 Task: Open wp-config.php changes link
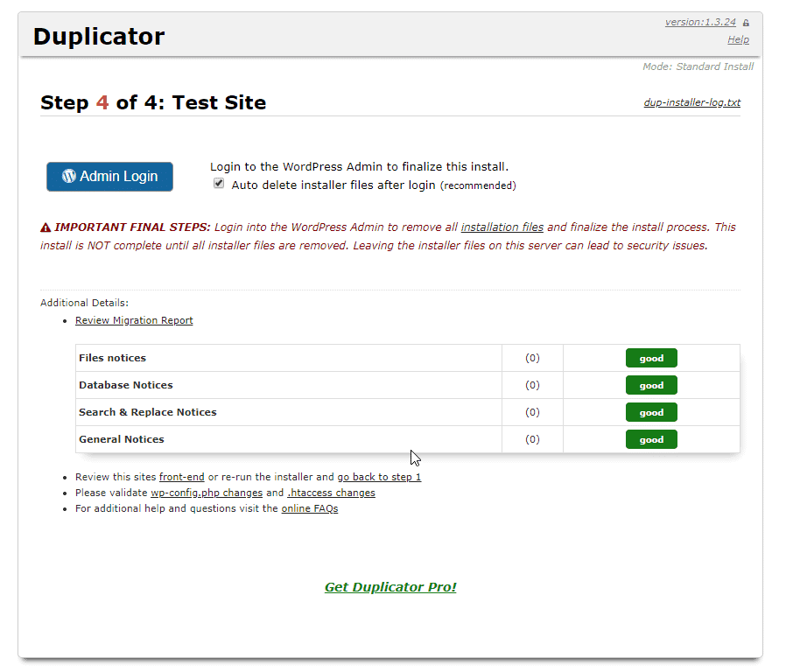(207, 493)
